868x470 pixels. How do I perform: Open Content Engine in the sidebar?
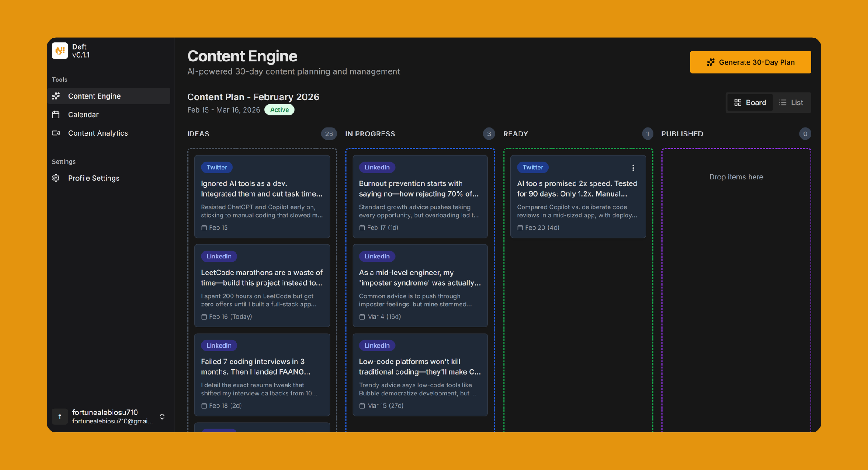109,96
